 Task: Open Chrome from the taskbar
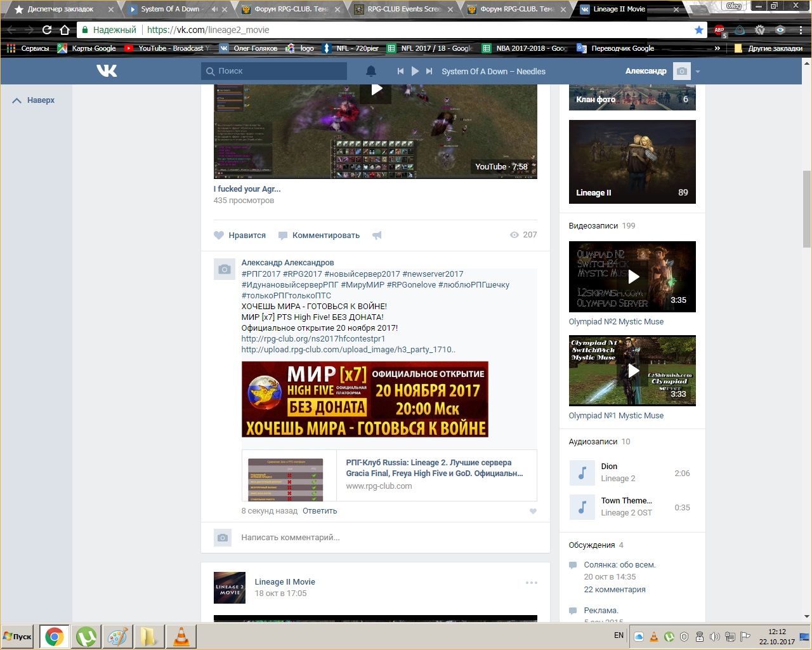[x=55, y=637]
